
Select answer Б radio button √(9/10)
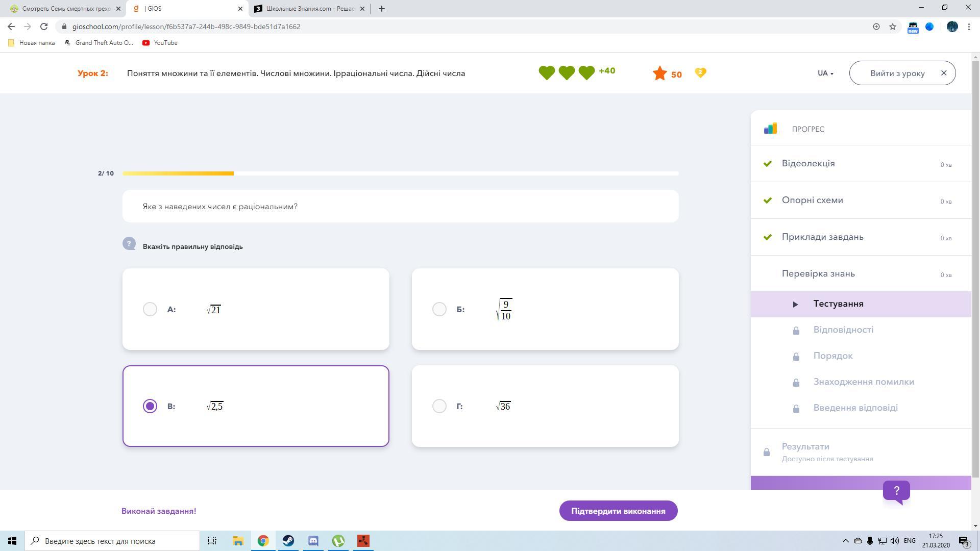click(x=439, y=309)
